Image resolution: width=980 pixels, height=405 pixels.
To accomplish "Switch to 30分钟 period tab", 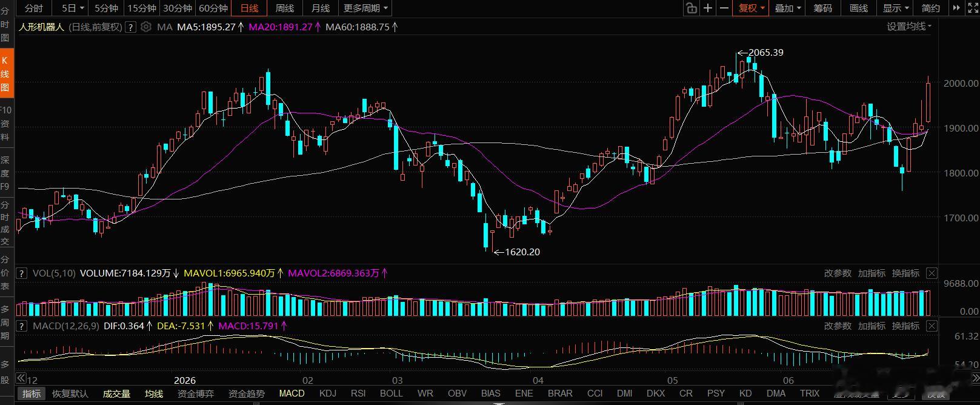I will pos(178,8).
